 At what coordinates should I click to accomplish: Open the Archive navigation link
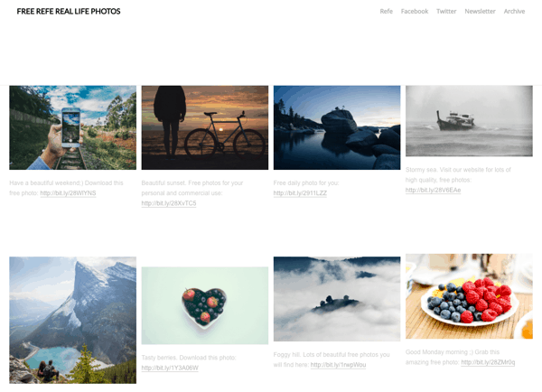[514, 12]
